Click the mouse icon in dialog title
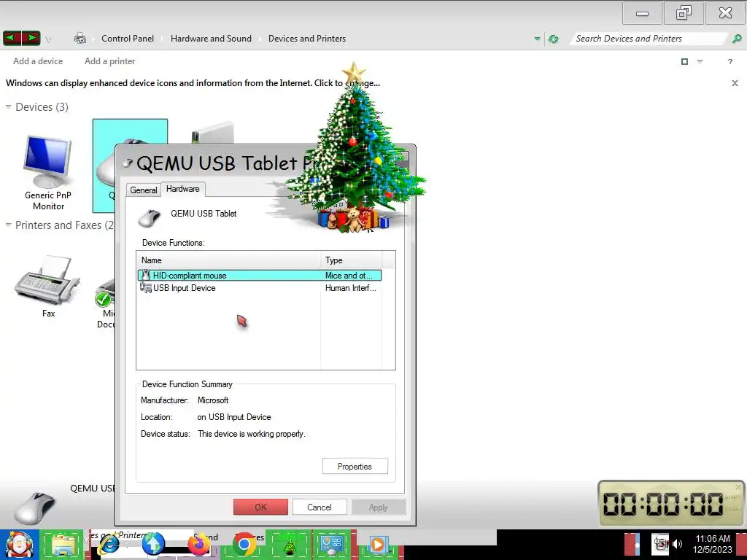This screenshot has height=560, width=747. (127, 163)
